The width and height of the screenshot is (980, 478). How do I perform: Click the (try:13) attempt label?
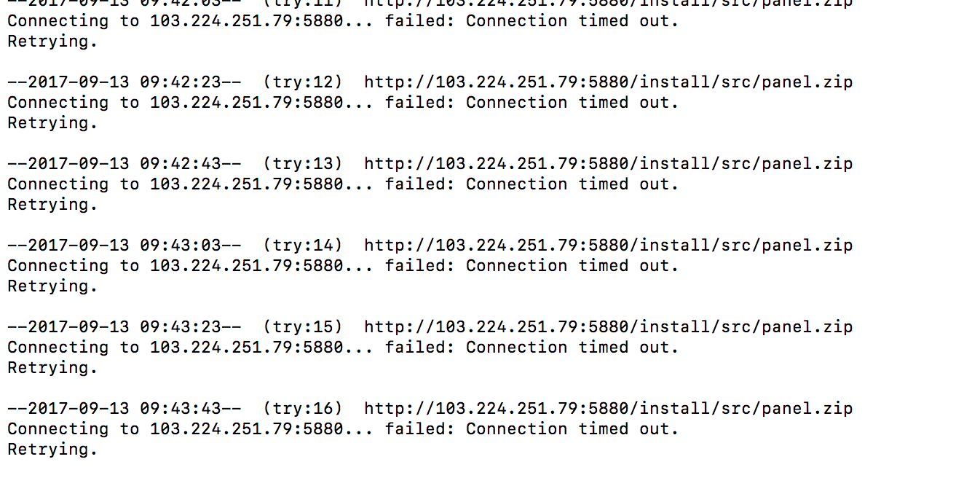303,163
